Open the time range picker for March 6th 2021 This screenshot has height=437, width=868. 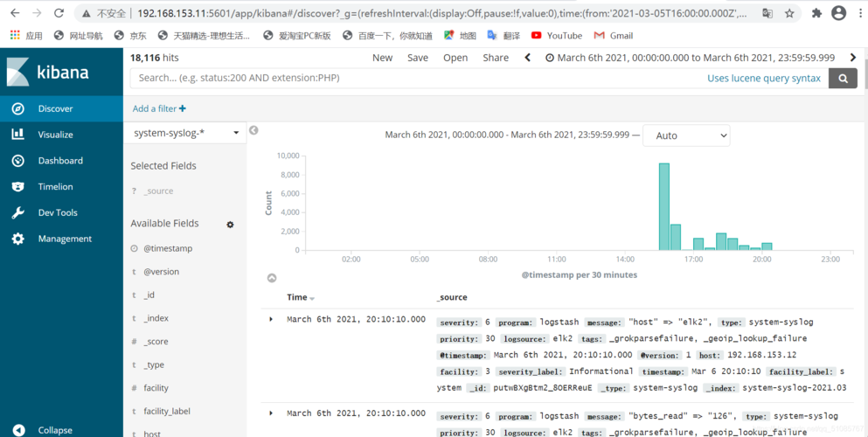tap(690, 58)
